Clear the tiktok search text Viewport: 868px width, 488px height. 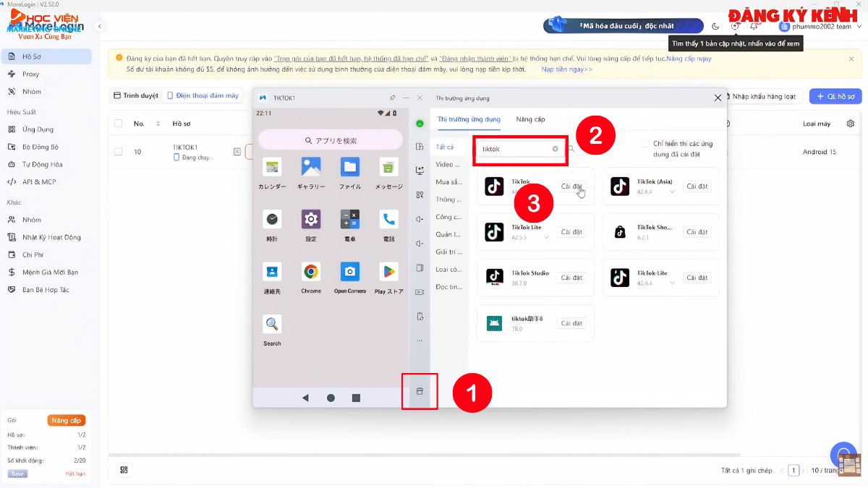(x=556, y=149)
